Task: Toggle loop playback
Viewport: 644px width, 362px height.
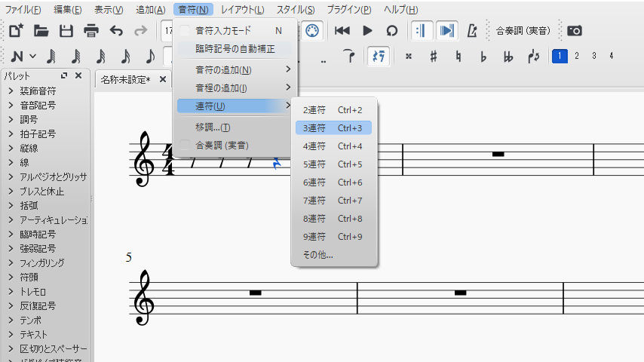Action: [392, 31]
